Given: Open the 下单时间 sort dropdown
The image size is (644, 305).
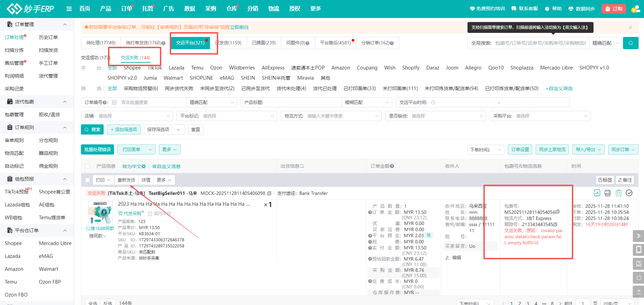Looking at the screenshot, I should (x=485, y=149).
